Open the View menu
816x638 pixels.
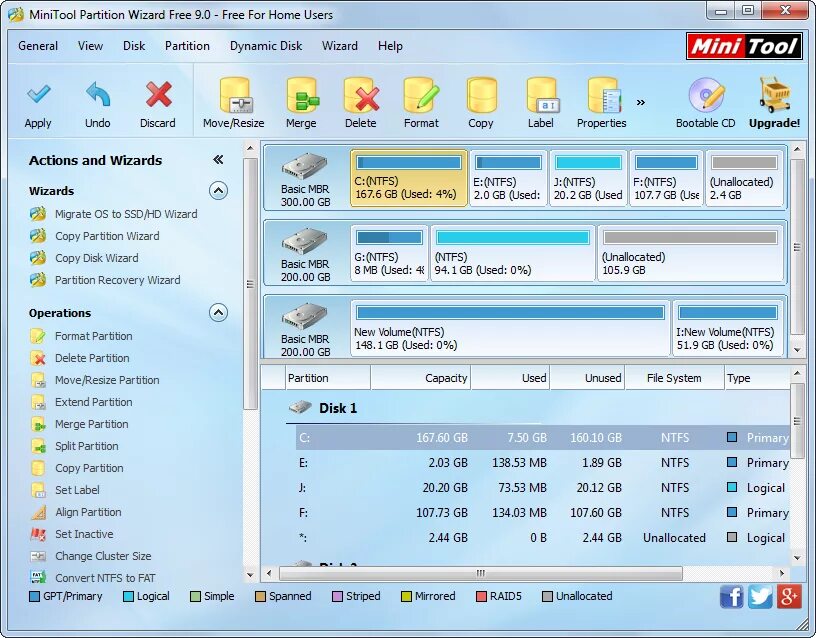coord(91,46)
